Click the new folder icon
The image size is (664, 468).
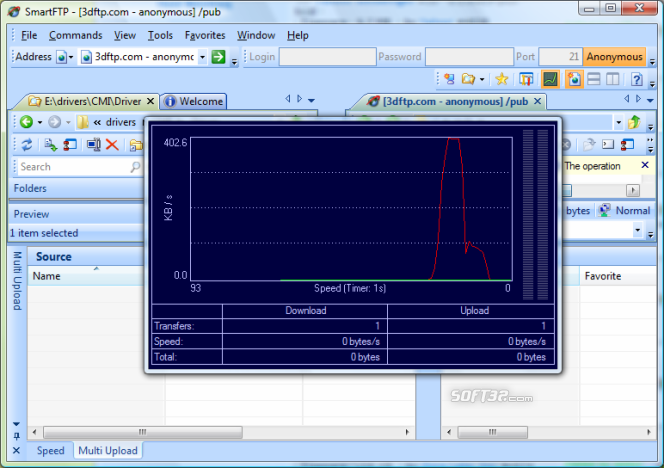coord(136,145)
